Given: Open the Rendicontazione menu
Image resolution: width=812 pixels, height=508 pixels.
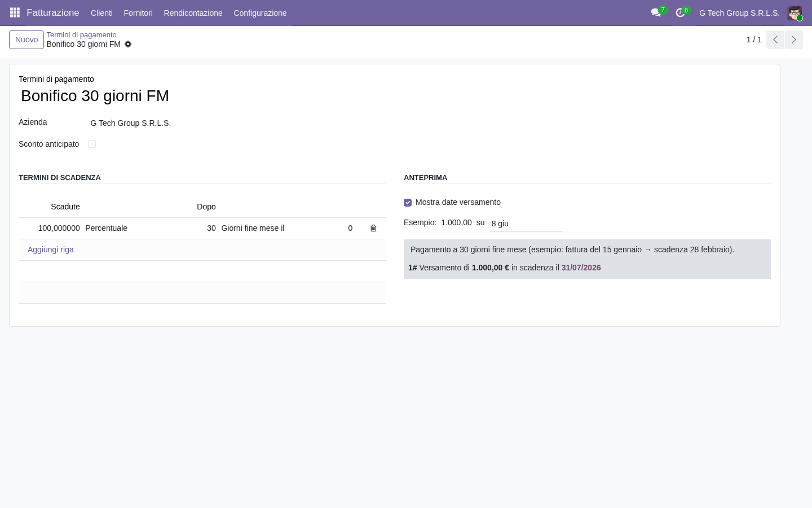Looking at the screenshot, I should (193, 13).
